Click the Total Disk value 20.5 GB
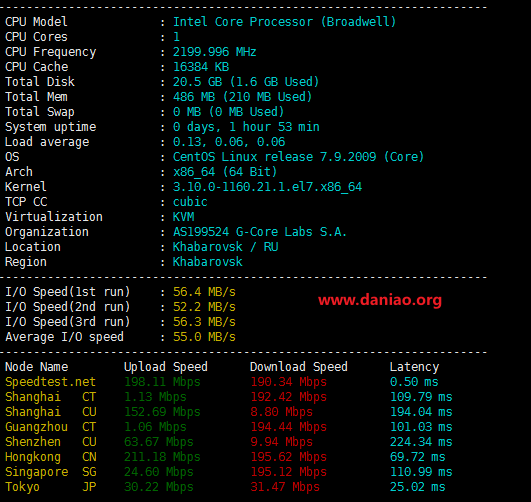The height and width of the screenshot is (502, 531). point(197,82)
